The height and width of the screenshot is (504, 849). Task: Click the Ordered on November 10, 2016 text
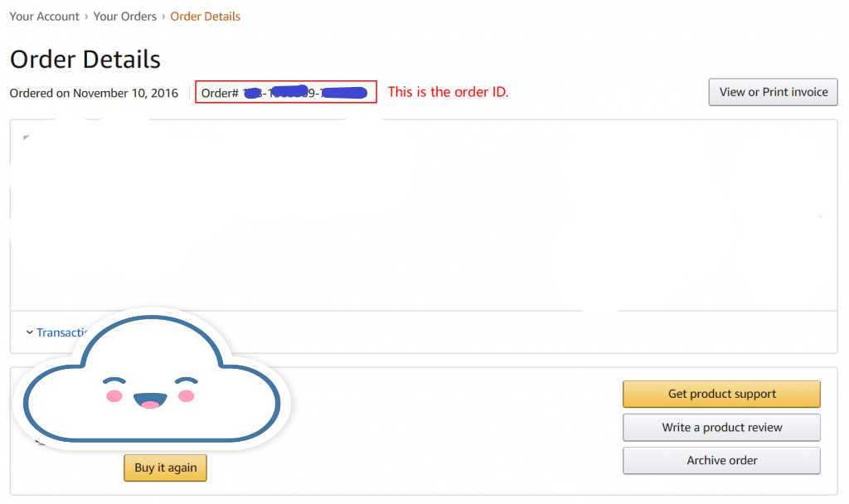(x=94, y=93)
